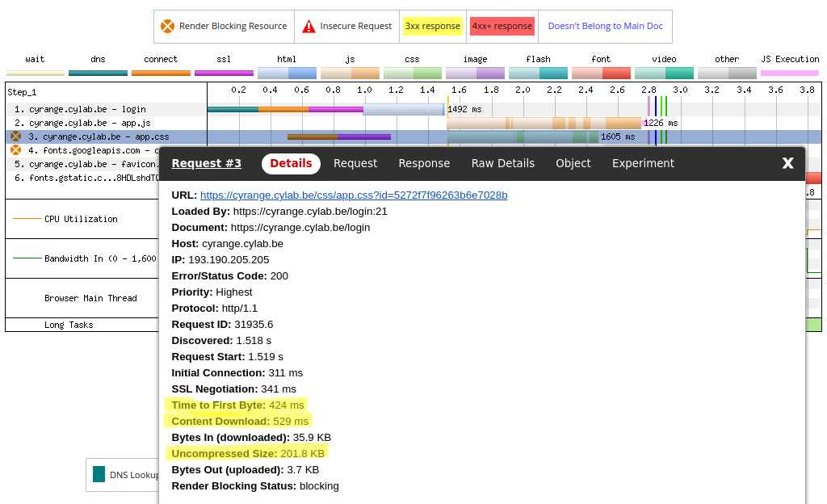This screenshot has height=504, width=827.
Task: Select the Raw Details tab
Action: 502,163
